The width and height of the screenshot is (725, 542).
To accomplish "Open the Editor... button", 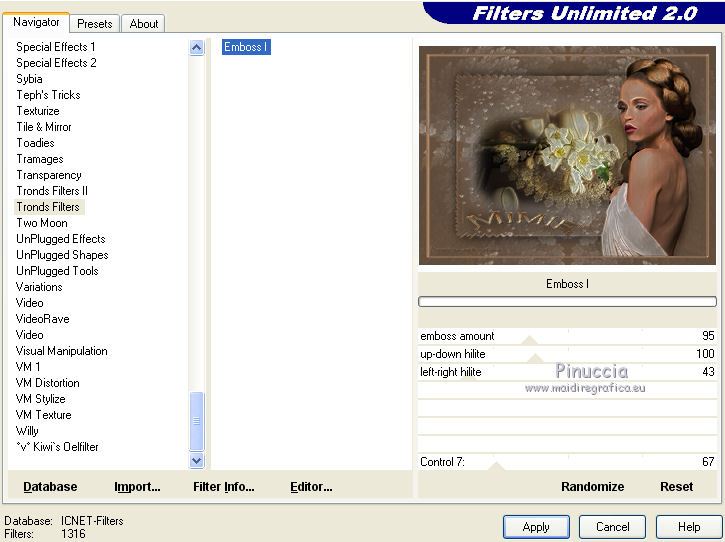I will (311, 487).
